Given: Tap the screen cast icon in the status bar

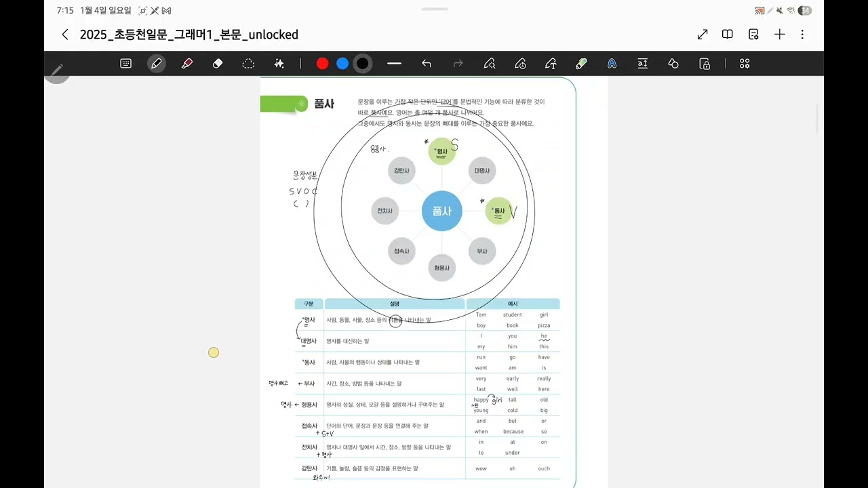Looking at the screenshot, I should pyautogui.click(x=759, y=10).
